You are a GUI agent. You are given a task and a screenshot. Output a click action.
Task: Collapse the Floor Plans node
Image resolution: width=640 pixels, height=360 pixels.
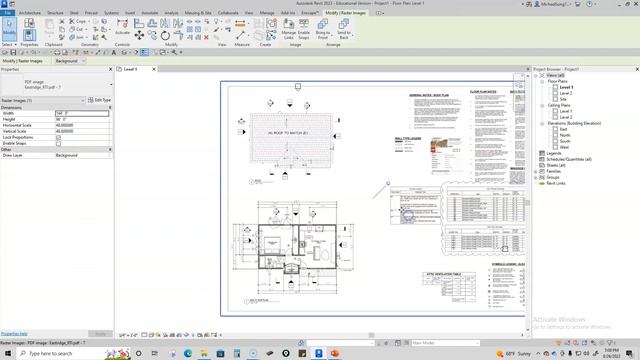[x=542, y=82]
